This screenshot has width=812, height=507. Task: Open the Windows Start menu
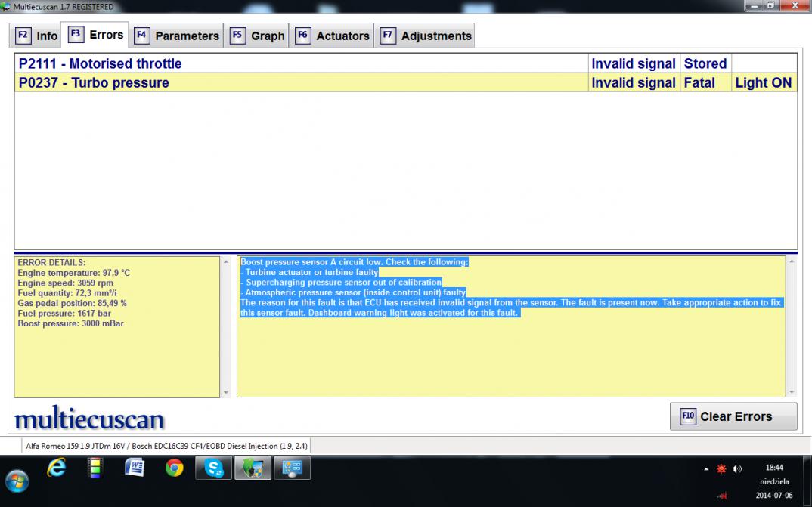pyautogui.click(x=17, y=481)
